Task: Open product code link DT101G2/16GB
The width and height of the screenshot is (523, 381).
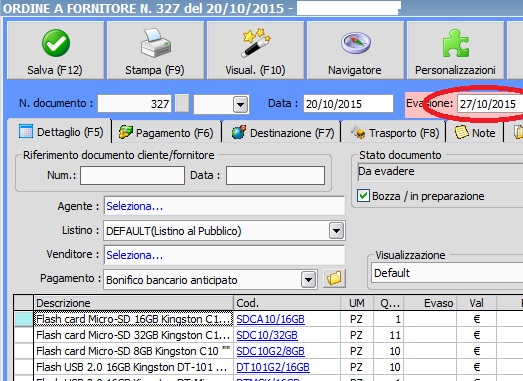Action: (273, 367)
